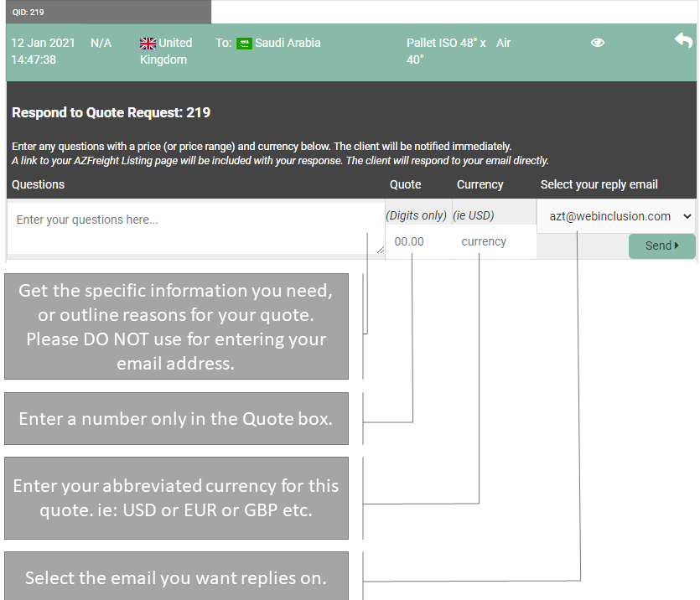Click the 'Select your reply email' label
The height and width of the screenshot is (600, 700).
tap(599, 184)
